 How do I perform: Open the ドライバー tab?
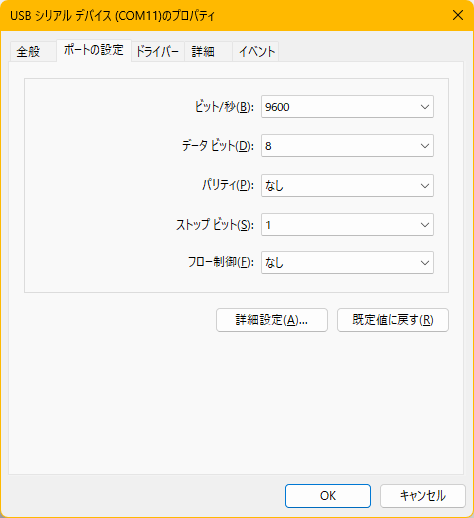tap(158, 52)
